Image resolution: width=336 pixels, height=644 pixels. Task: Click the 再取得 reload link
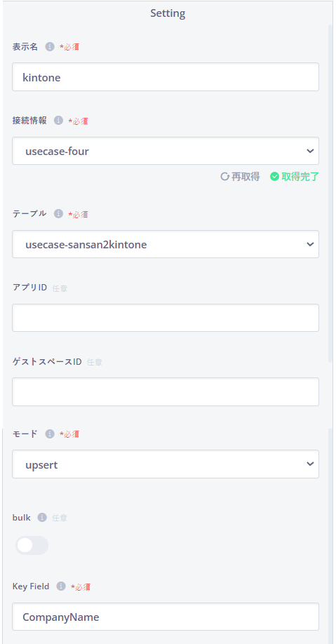[241, 177]
